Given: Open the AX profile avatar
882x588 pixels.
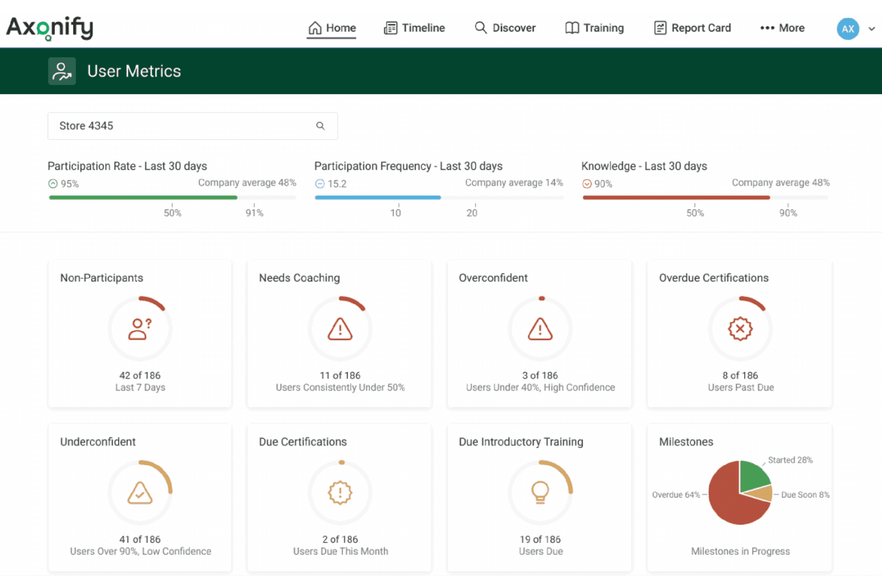Looking at the screenshot, I should coord(847,28).
